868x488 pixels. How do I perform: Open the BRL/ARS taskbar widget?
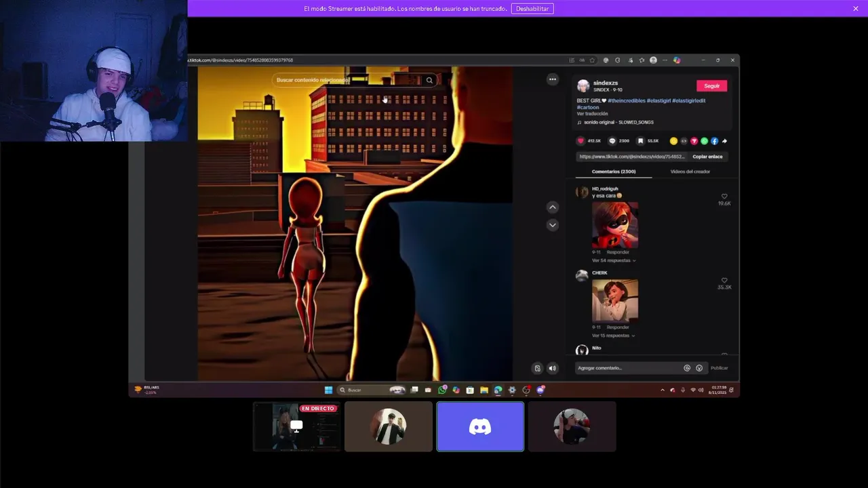(x=147, y=390)
